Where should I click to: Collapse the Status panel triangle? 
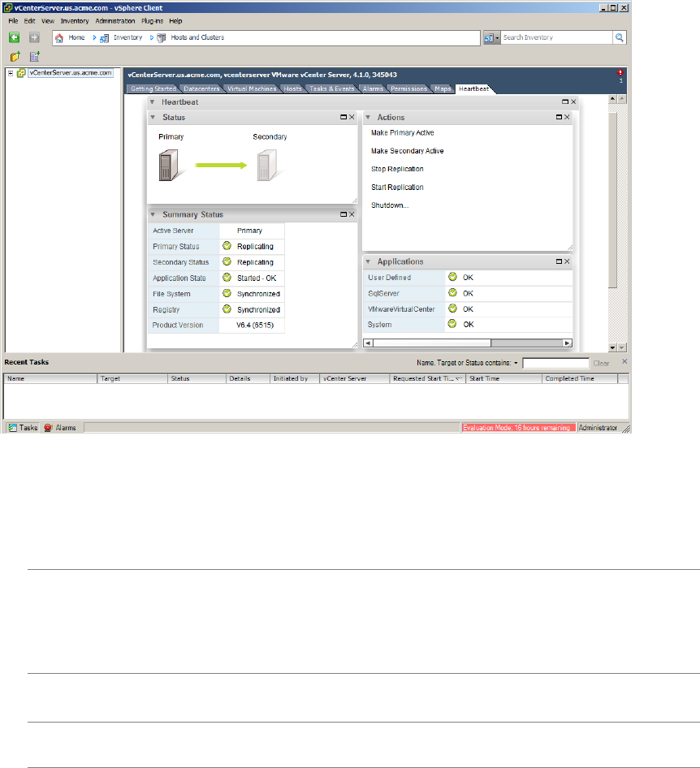(x=153, y=117)
